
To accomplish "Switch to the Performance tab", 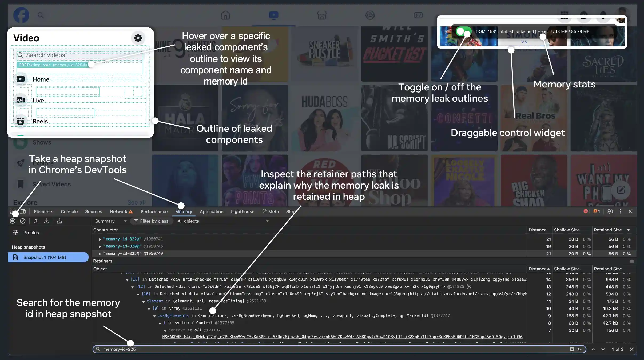I will pyautogui.click(x=154, y=211).
